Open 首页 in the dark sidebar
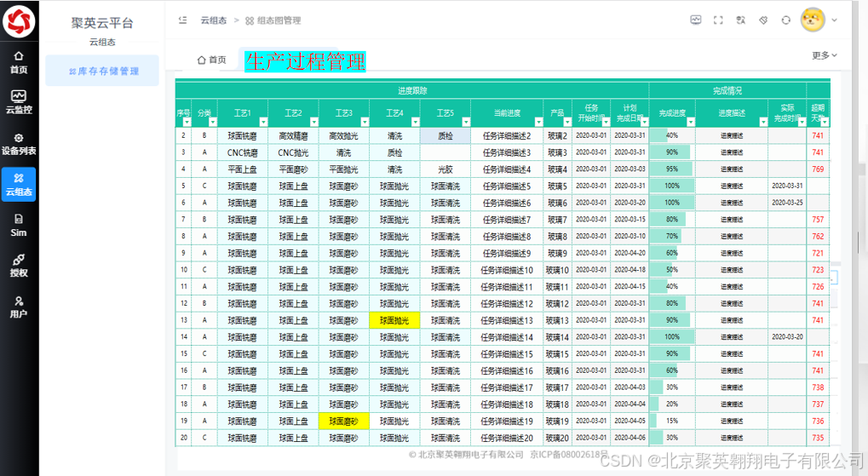 click(x=19, y=62)
